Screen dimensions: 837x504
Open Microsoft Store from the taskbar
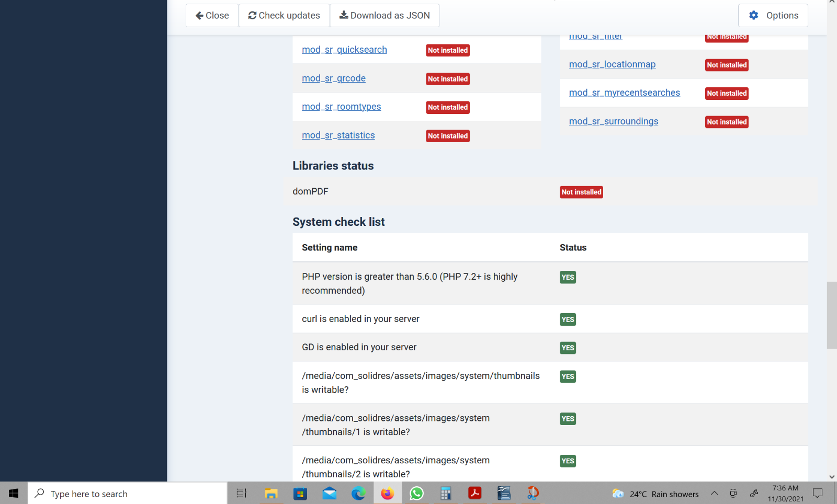click(300, 494)
